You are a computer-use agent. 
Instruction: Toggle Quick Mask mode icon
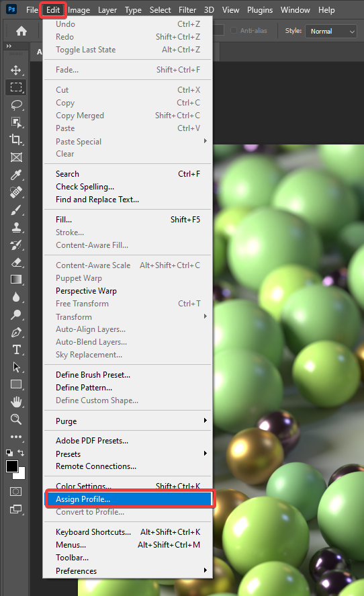[x=15, y=491]
